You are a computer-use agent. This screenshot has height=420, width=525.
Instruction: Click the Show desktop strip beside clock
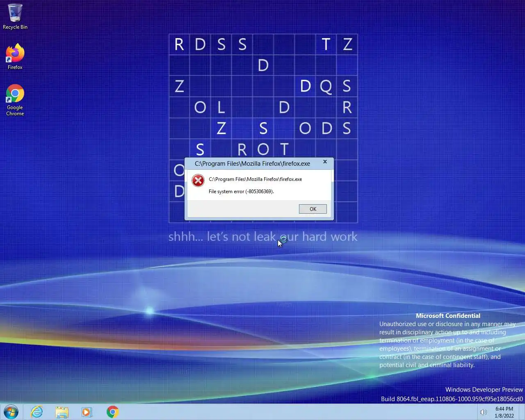522,412
